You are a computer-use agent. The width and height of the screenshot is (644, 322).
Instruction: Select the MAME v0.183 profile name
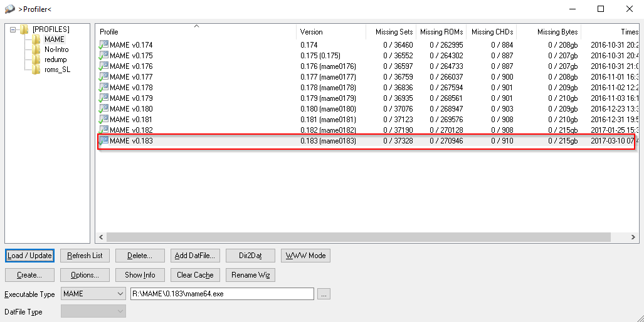pos(131,141)
